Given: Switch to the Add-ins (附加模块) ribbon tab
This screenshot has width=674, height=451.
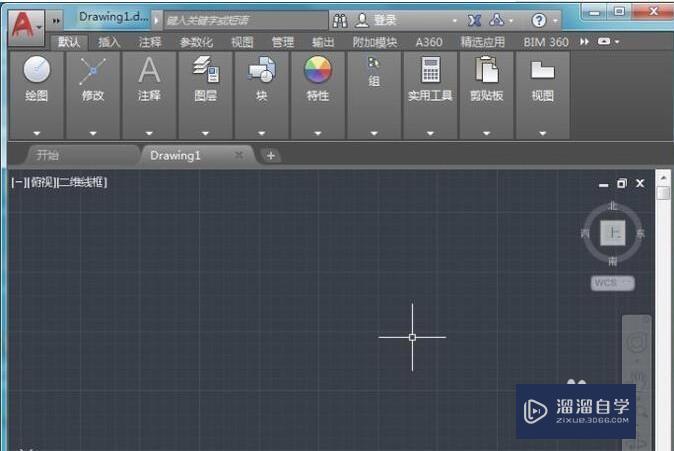Looking at the screenshot, I should pos(374,42).
